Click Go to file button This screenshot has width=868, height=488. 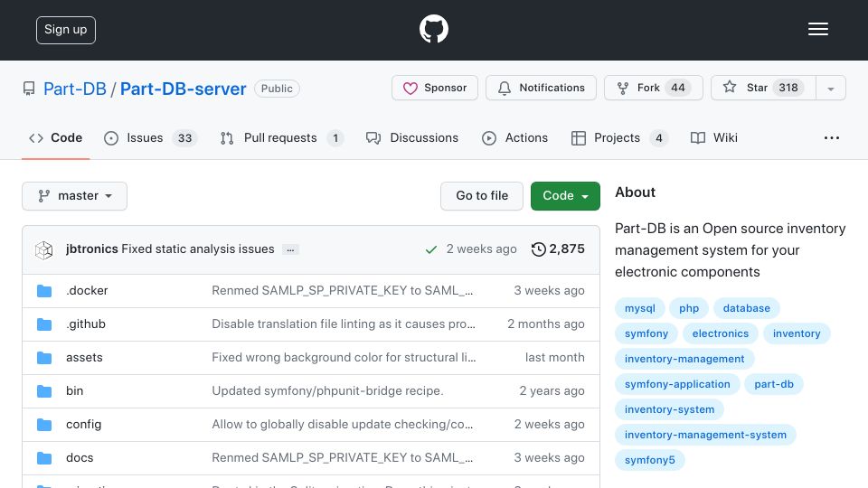pos(482,196)
